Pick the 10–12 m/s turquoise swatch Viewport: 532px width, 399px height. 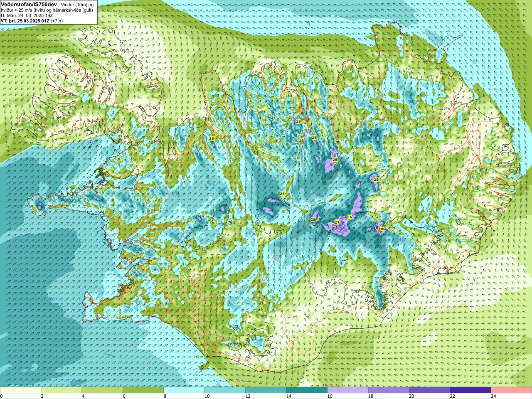coord(225,390)
